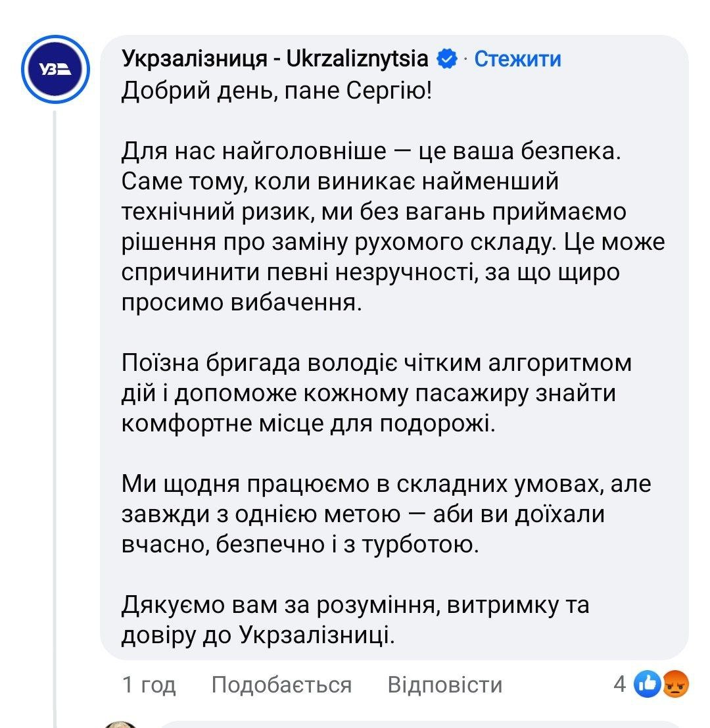Click the line starting Дякуємо вам за розуміння

355,605
